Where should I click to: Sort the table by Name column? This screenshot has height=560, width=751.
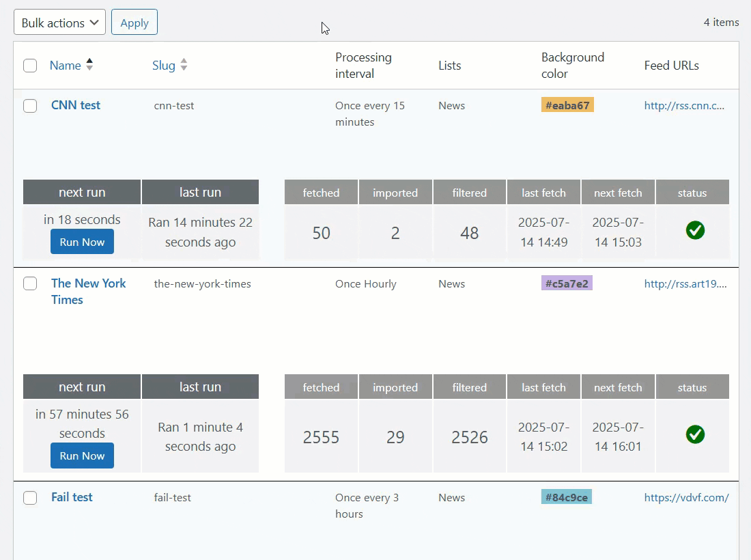pos(65,65)
